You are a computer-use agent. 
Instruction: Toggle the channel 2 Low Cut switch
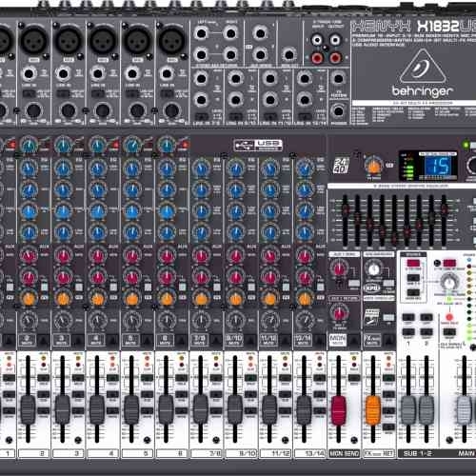pos(29,93)
